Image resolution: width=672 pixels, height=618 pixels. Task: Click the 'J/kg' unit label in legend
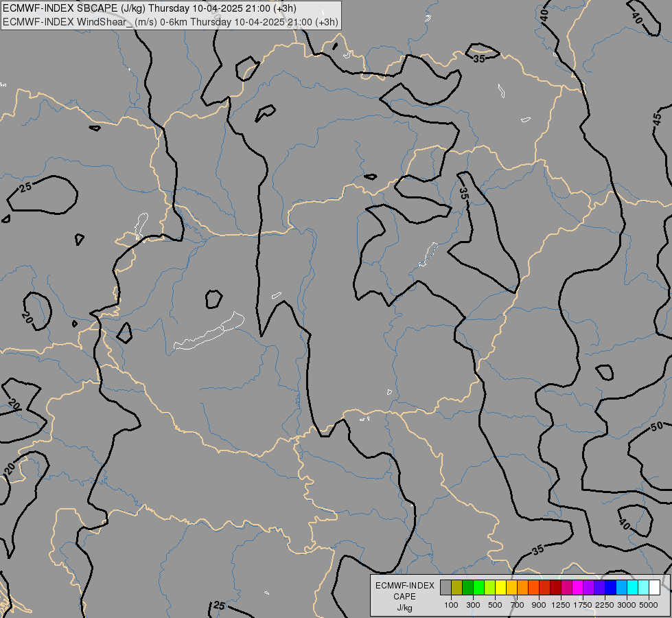pyautogui.click(x=404, y=608)
